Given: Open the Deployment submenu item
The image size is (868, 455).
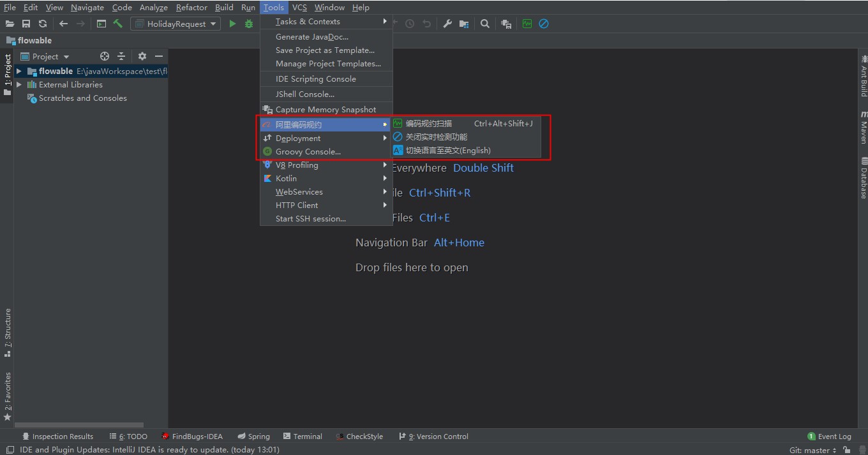Looking at the screenshot, I should (298, 138).
